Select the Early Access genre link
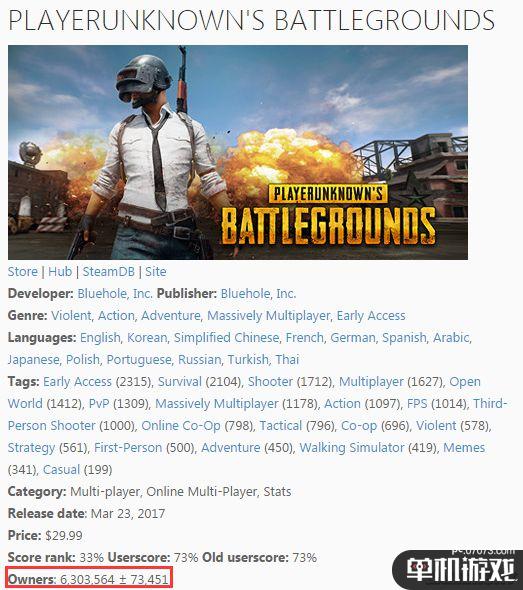 (x=371, y=316)
